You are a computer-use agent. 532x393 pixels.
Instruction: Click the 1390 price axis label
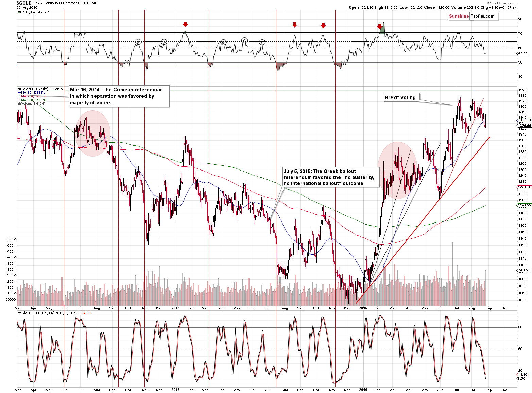click(522, 90)
